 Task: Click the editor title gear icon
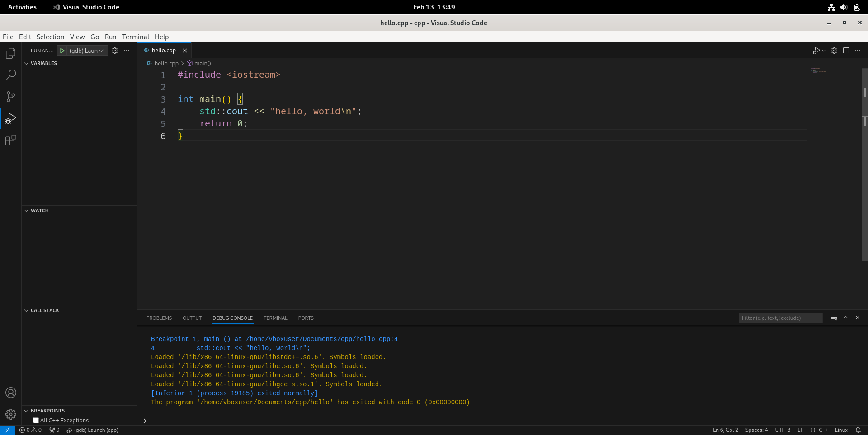(834, 51)
